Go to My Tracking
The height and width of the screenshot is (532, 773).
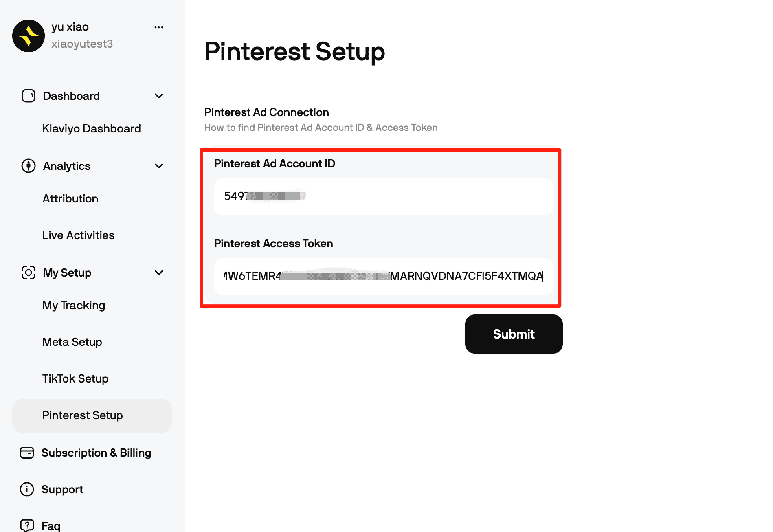coord(74,305)
